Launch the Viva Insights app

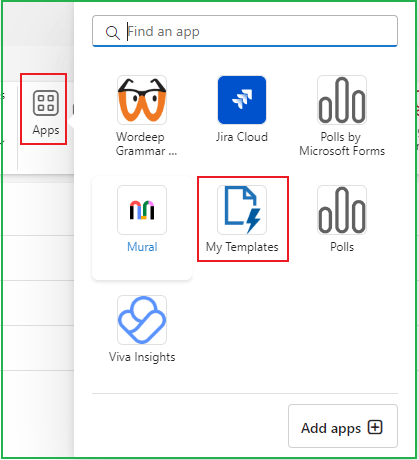click(142, 329)
